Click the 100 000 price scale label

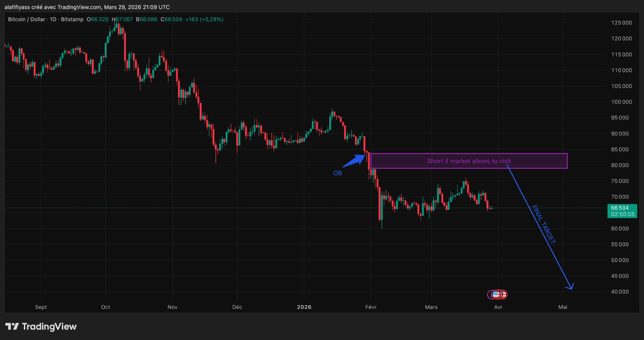coord(621,102)
